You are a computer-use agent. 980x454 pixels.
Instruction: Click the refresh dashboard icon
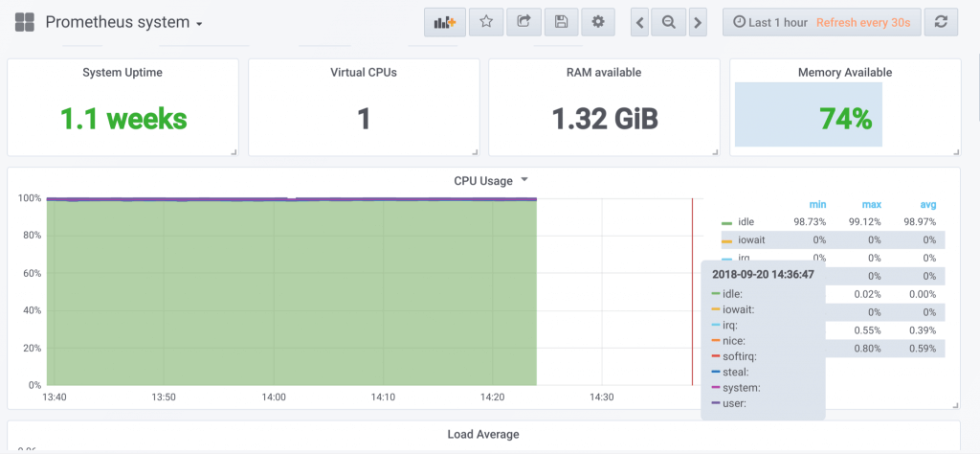tap(941, 23)
